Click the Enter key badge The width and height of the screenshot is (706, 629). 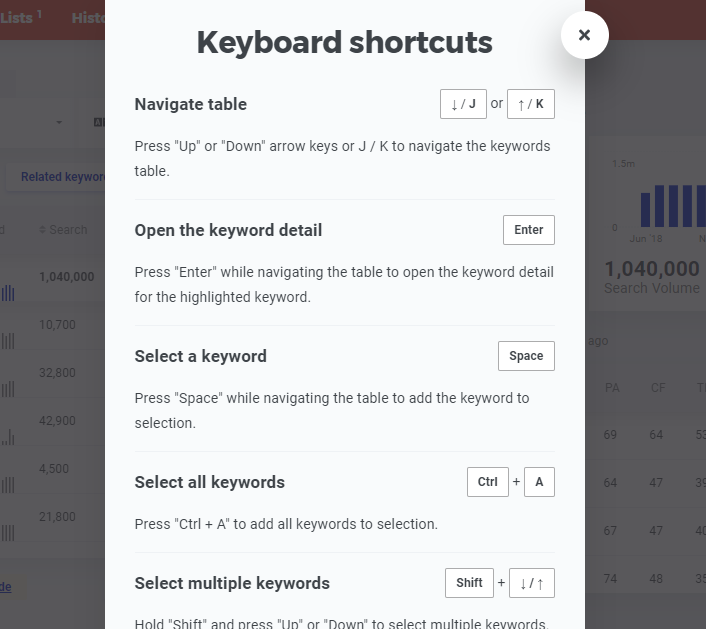click(529, 230)
